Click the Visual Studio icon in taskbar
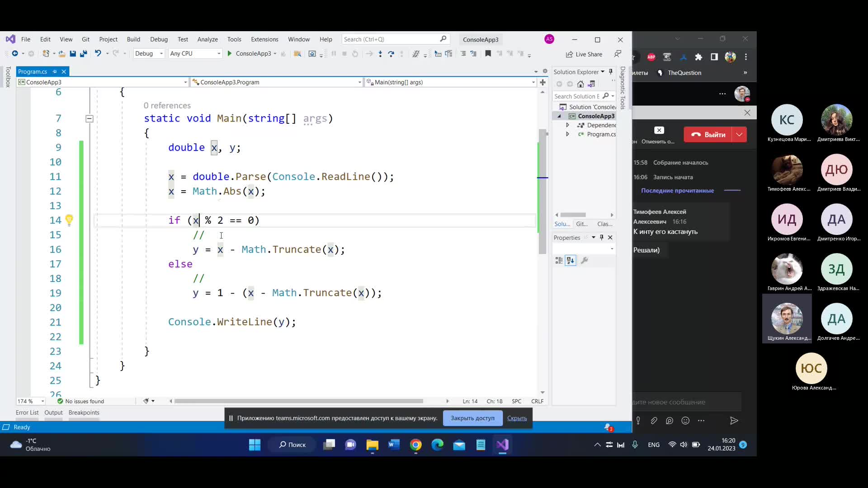 (x=502, y=445)
